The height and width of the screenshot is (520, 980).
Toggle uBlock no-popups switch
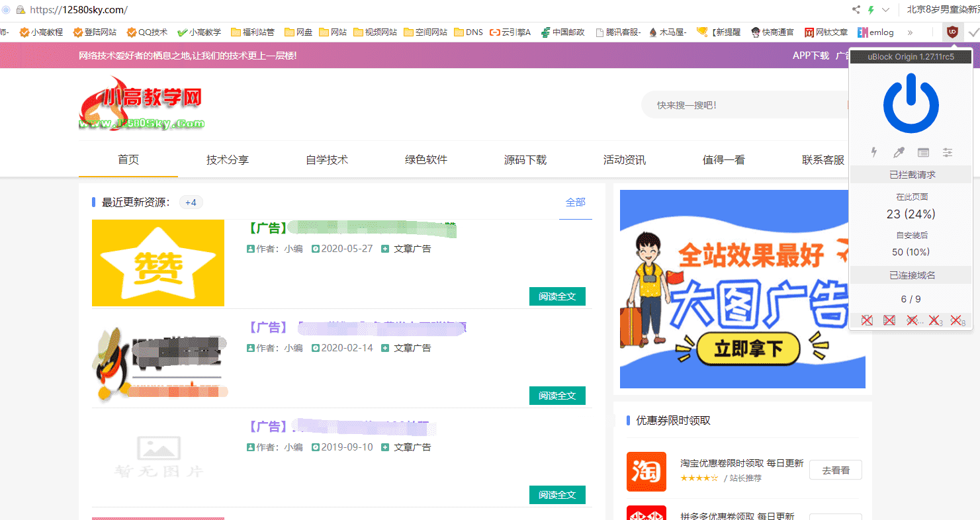tap(867, 320)
